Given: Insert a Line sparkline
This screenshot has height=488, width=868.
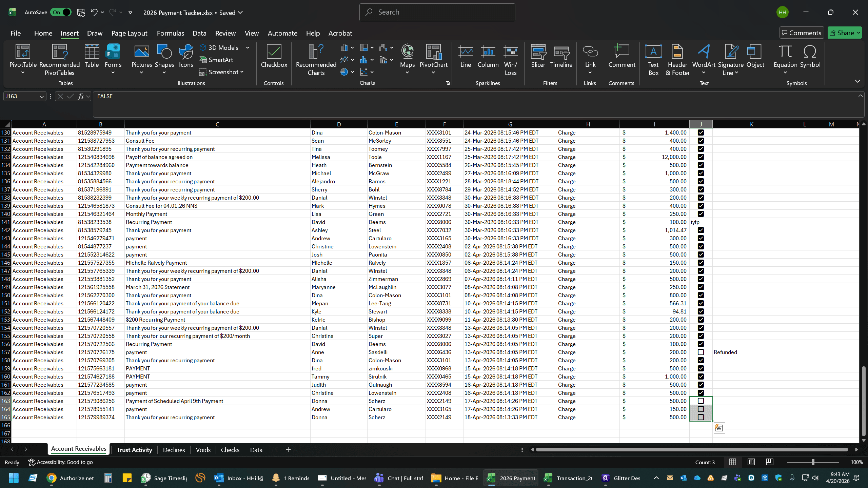Looking at the screenshot, I should coord(466,56).
